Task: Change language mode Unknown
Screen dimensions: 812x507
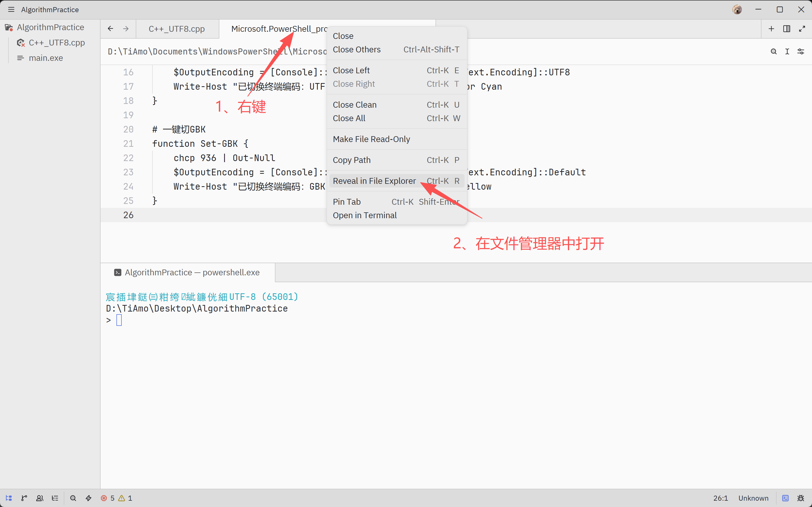Action: tap(753, 498)
